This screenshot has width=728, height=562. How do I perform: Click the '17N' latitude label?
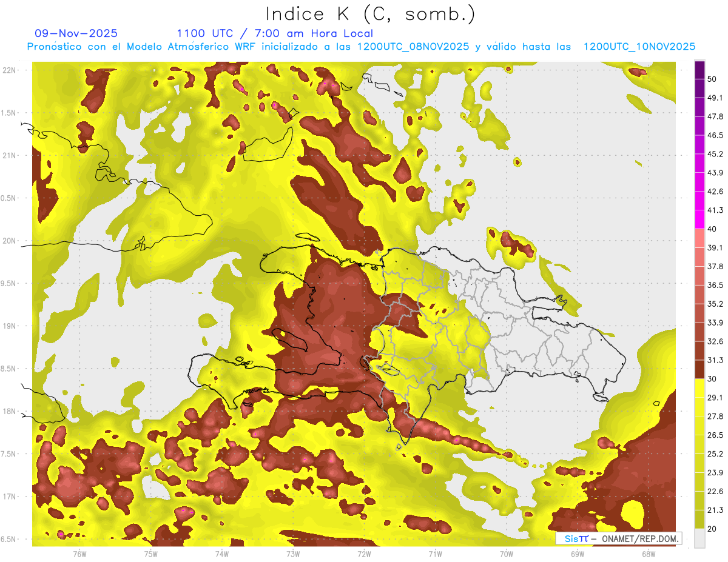click(8, 497)
